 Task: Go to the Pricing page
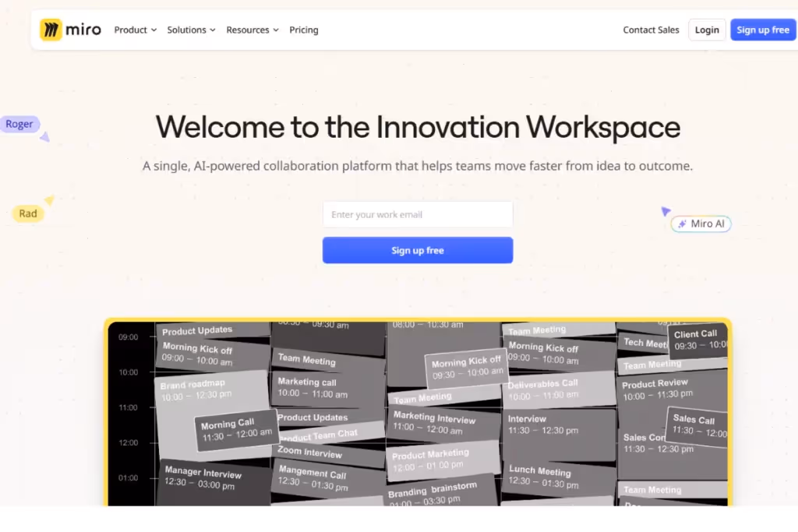point(304,30)
